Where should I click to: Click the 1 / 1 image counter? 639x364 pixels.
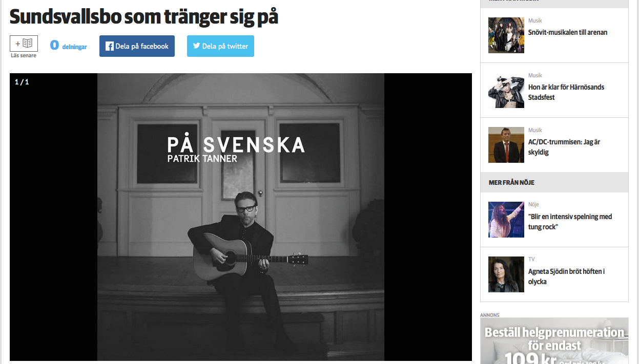pos(22,82)
